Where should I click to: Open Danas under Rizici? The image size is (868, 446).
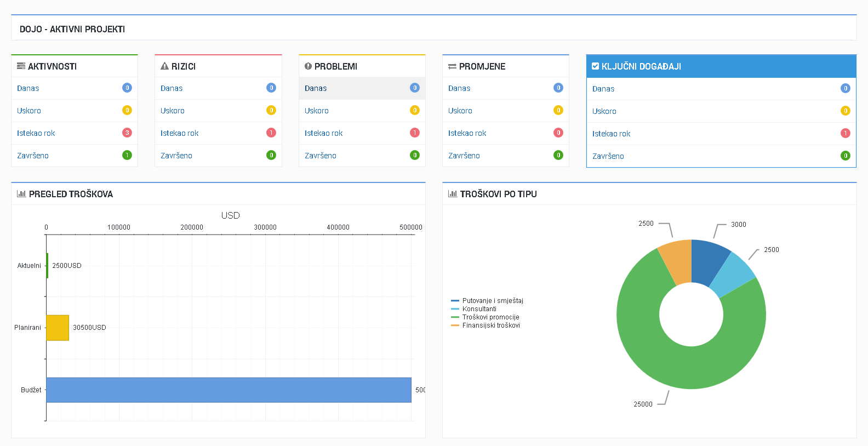tap(172, 88)
